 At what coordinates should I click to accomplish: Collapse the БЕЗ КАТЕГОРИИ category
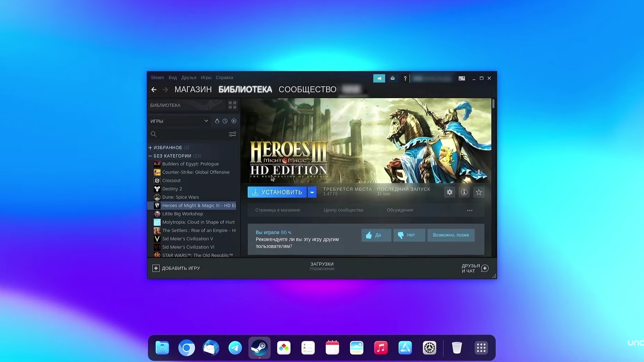pos(150,156)
